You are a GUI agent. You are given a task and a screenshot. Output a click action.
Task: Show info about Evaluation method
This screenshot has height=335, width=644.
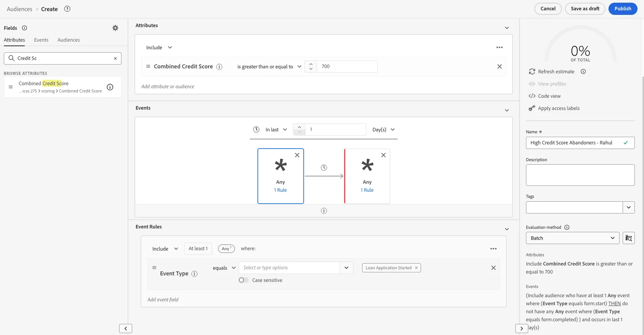tap(567, 227)
